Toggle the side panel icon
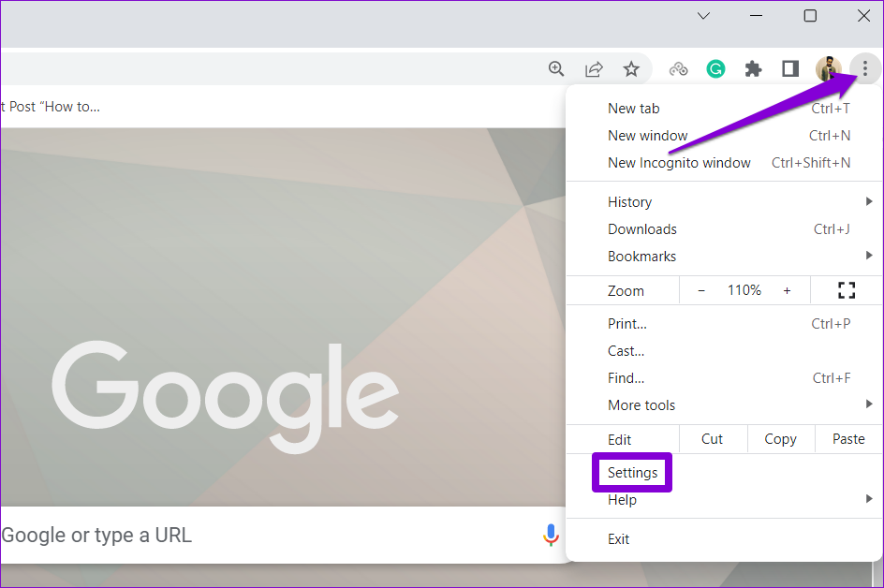Viewport: 884px width, 588px height. 790,68
